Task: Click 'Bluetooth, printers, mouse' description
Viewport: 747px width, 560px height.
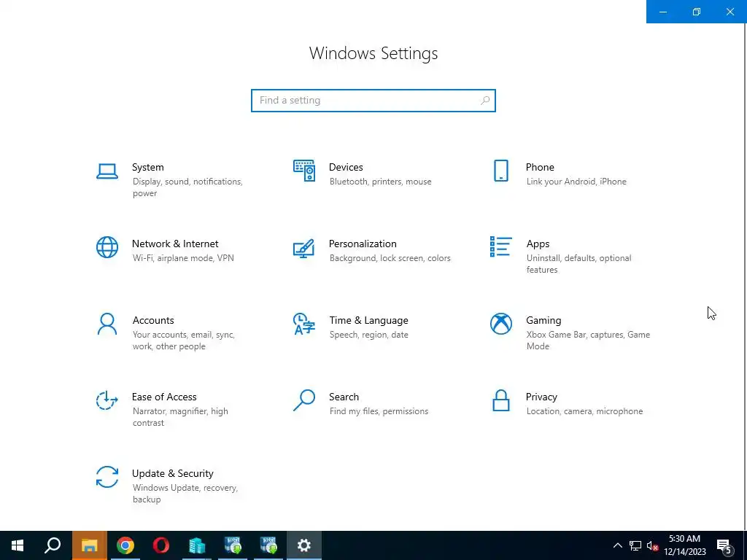Action: (381, 182)
